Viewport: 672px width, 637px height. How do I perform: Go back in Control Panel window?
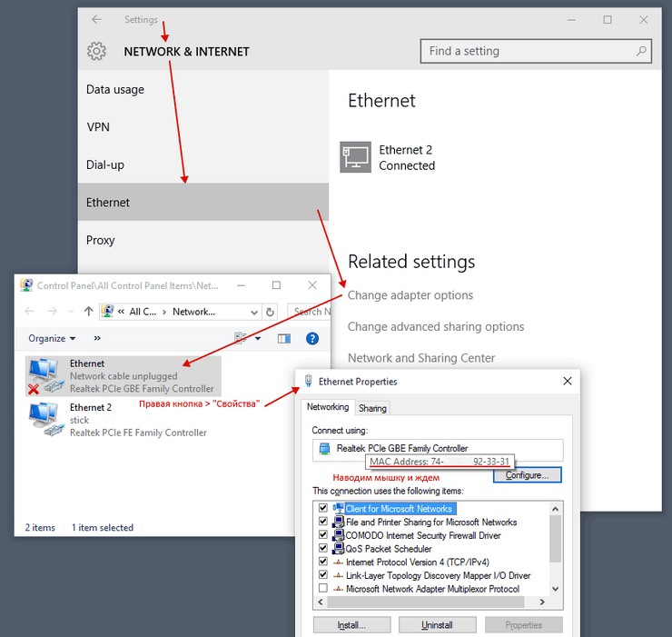point(29,311)
